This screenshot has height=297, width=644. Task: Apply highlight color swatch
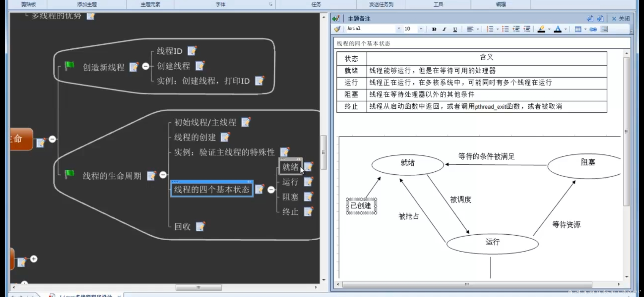541,29
